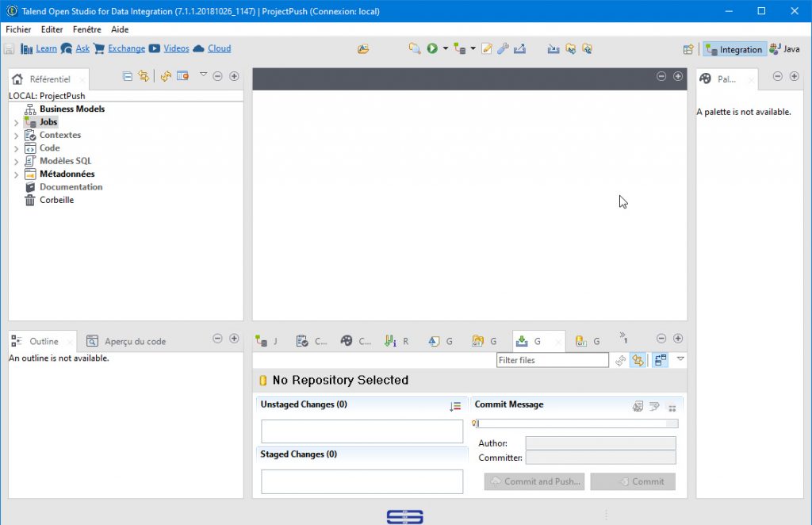This screenshot has height=525, width=812.
Task: Click the sort icon in Unstaged Changes header
Action: [455, 406]
